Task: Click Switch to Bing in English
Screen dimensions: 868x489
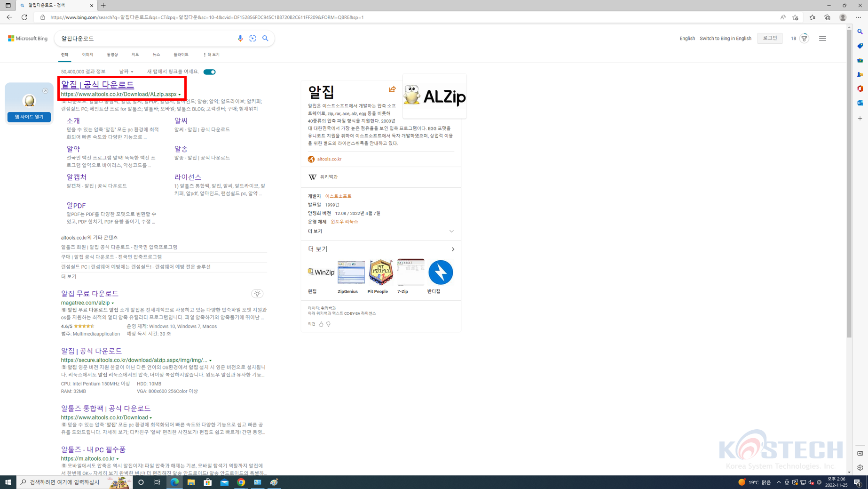Action: [725, 39]
